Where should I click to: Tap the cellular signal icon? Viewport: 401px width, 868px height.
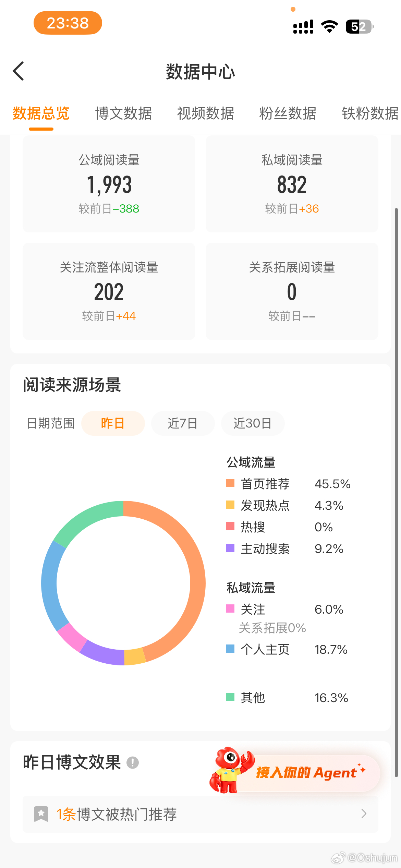click(x=303, y=26)
